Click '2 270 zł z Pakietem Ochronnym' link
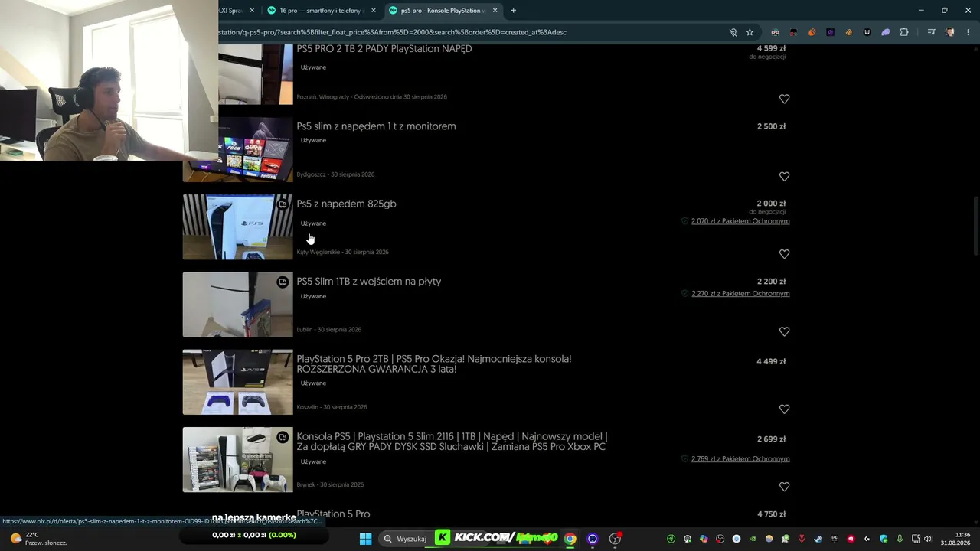The height and width of the screenshot is (551, 980). pyautogui.click(x=740, y=294)
